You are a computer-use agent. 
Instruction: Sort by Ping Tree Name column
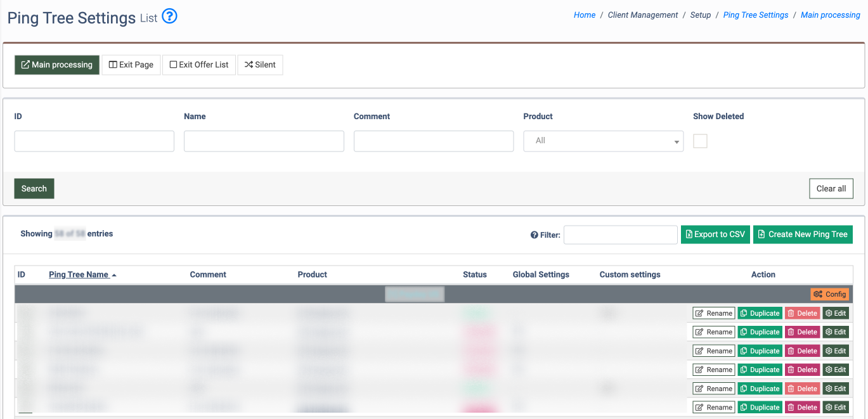point(79,274)
